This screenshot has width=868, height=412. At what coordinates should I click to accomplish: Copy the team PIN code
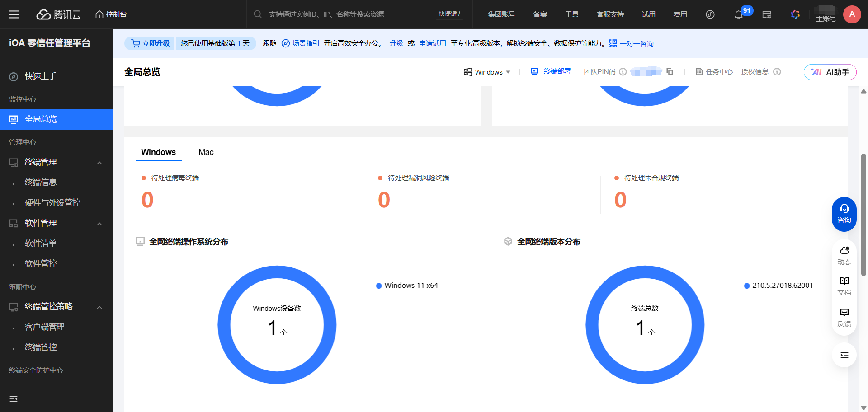[670, 71]
